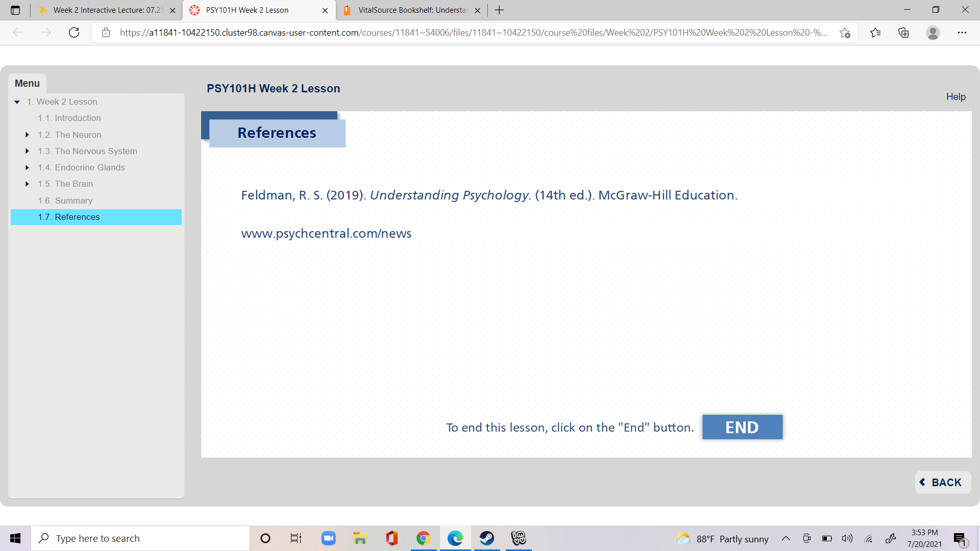The image size is (980, 551).
Task: Refresh the page with the reload icon
Action: 74,33
